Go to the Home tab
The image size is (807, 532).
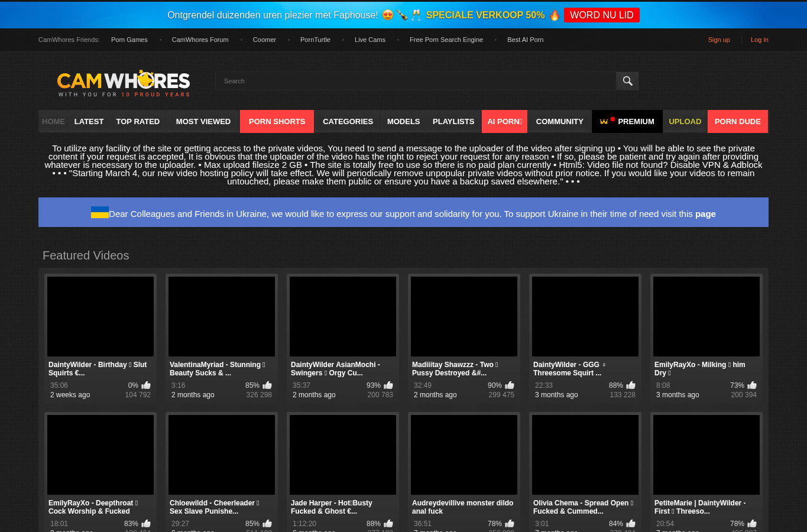(53, 121)
